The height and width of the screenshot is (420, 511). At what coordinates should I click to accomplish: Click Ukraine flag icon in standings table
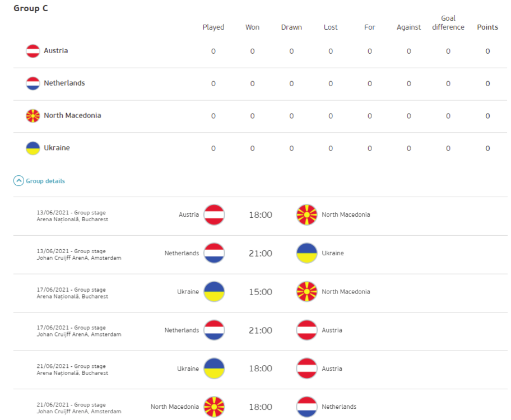click(x=33, y=148)
